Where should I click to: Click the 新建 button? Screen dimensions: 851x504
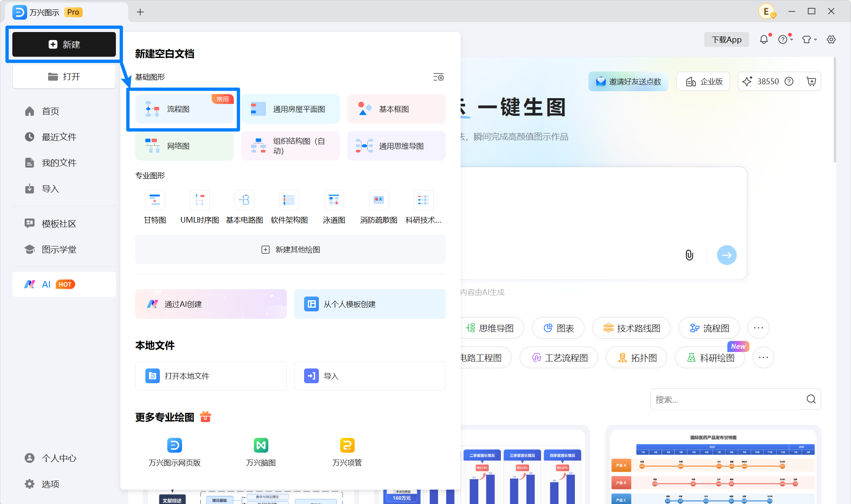[64, 44]
